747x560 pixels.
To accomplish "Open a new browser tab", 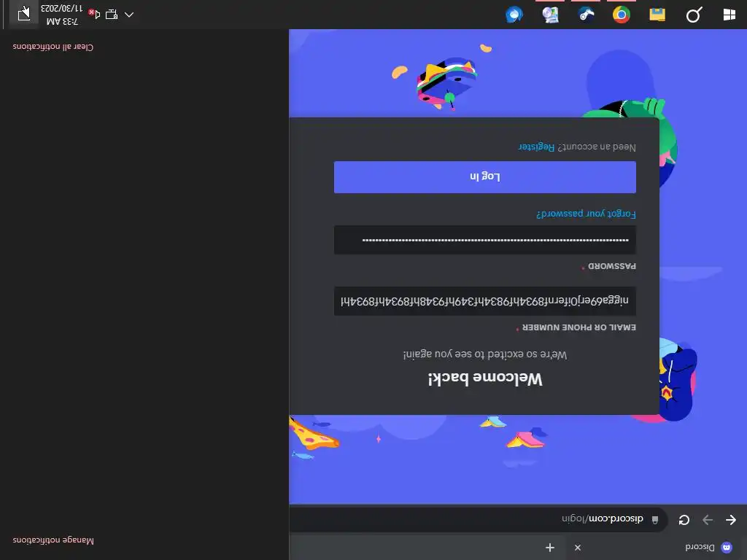I will (550, 548).
